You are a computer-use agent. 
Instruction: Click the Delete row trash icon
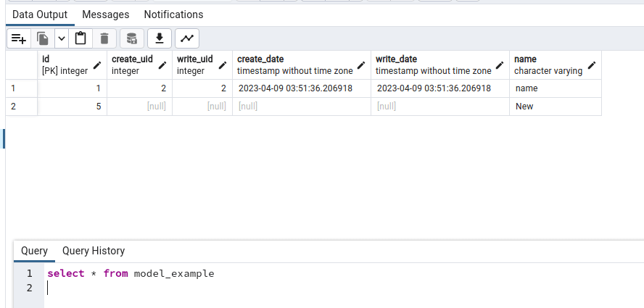coord(104,38)
